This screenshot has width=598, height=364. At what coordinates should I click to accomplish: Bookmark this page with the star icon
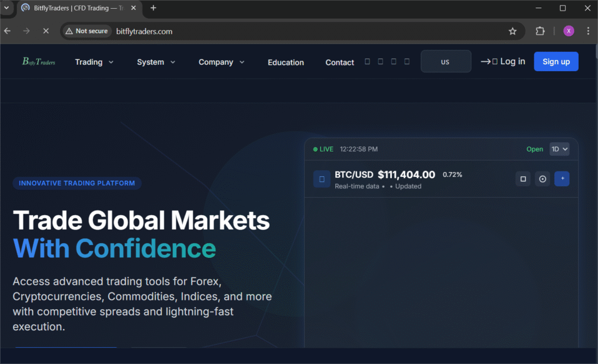pos(512,31)
